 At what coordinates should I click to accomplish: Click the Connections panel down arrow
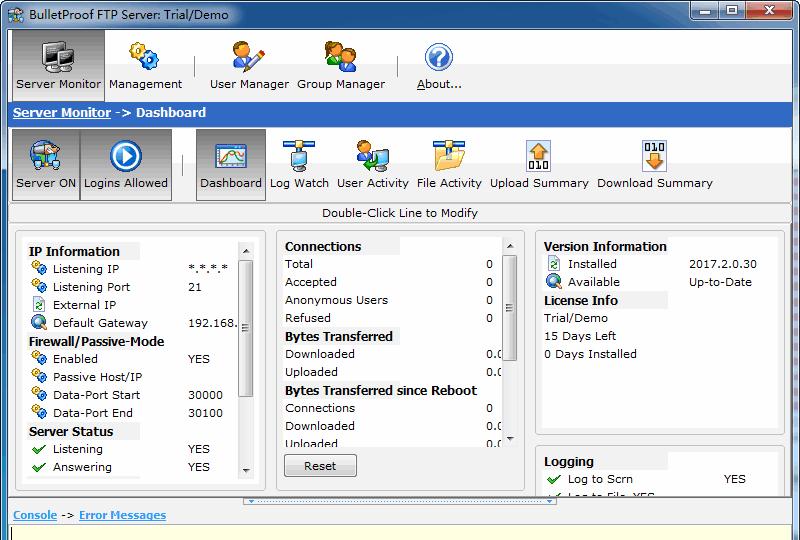click(510, 439)
